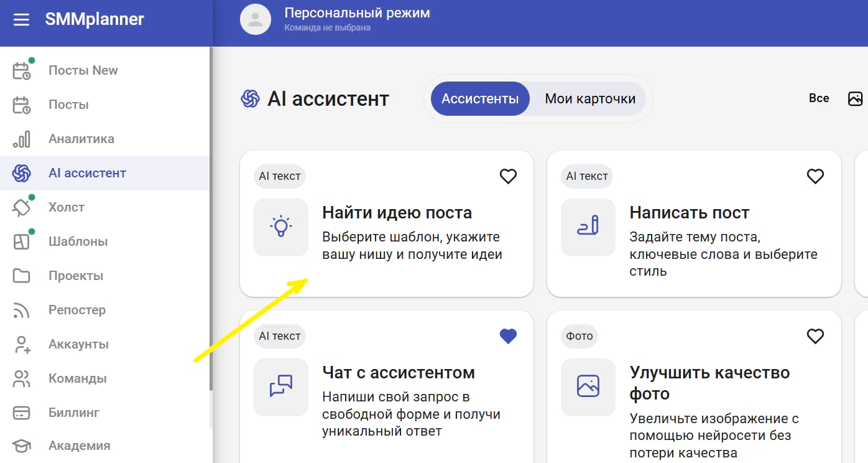Click the Репостер RSS icon

pos(22,310)
